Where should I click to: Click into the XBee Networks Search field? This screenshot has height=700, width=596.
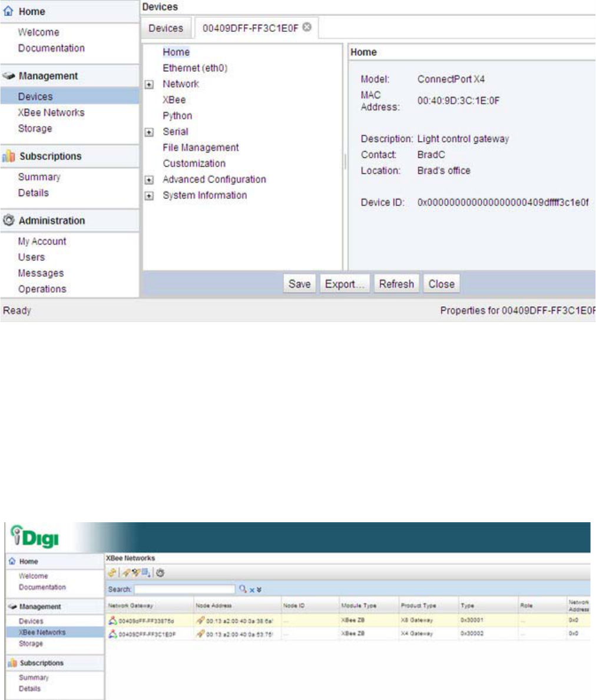(x=184, y=589)
